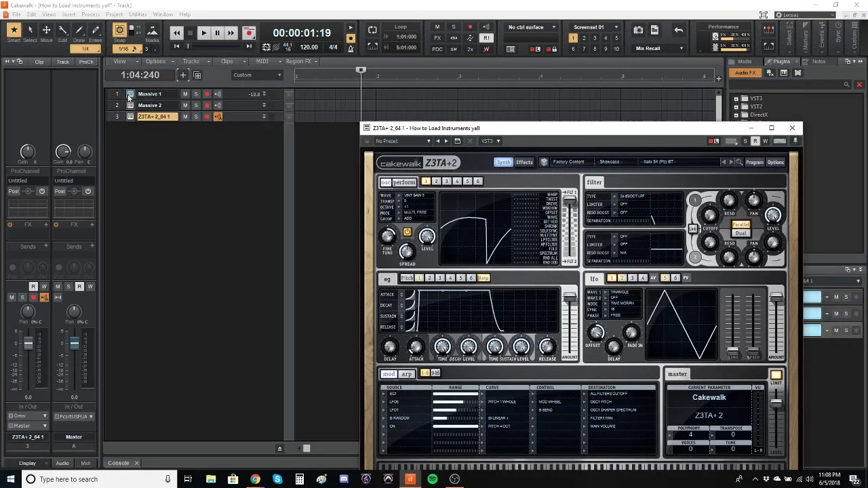
Task: Fast forward the transport
Action: (x=231, y=33)
